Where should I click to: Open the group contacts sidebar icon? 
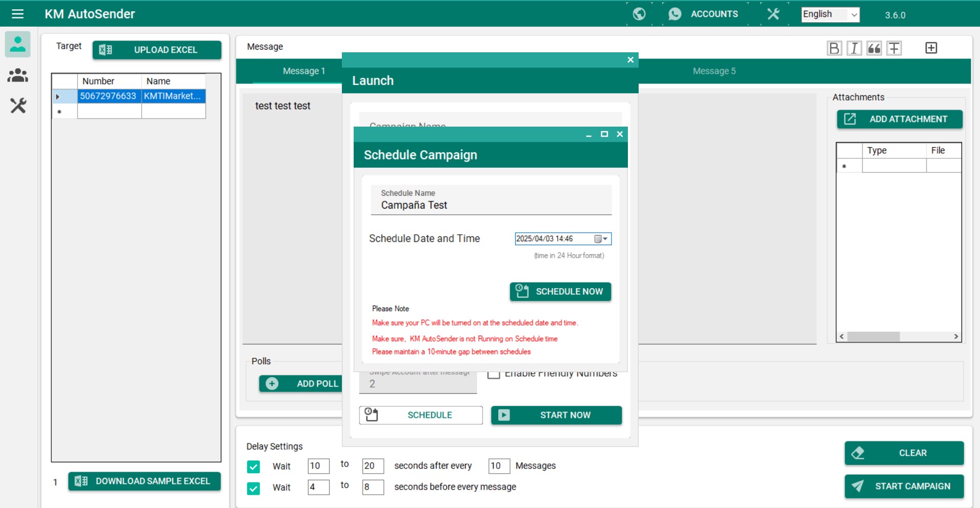(18, 75)
